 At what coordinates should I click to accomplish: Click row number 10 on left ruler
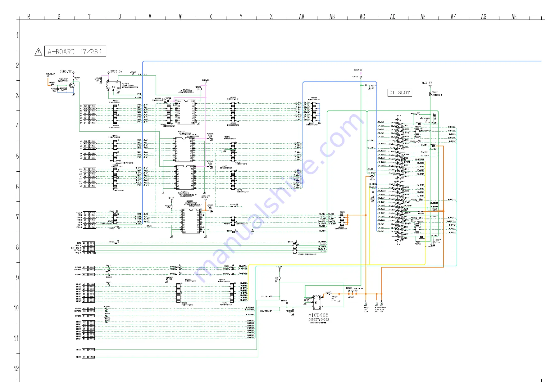(16, 308)
